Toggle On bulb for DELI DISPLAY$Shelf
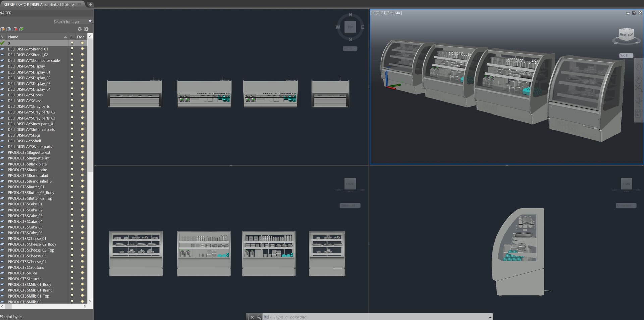Screen dimensions: 644x320 72,141
